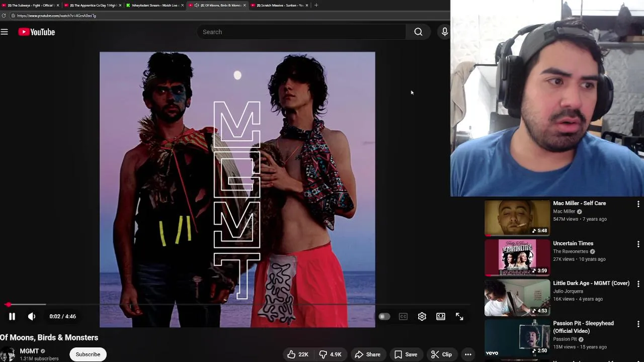Open a new browser tab
644x362 pixels.
pos(316,5)
